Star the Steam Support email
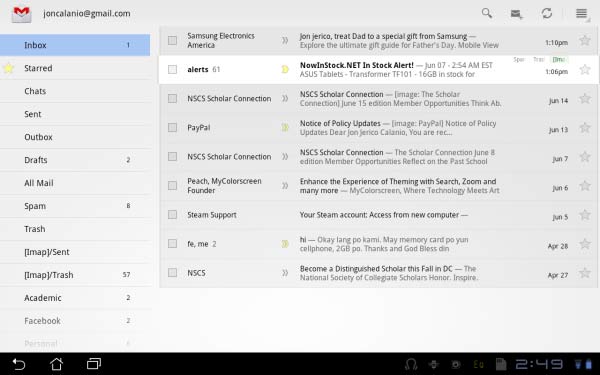 click(x=585, y=215)
